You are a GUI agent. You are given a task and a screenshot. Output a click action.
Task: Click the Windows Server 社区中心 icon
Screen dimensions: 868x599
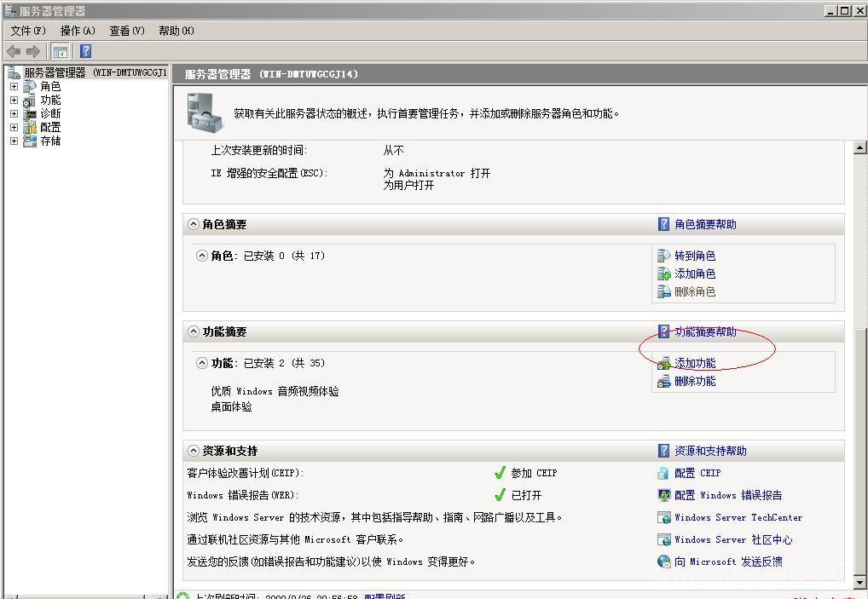(663, 539)
